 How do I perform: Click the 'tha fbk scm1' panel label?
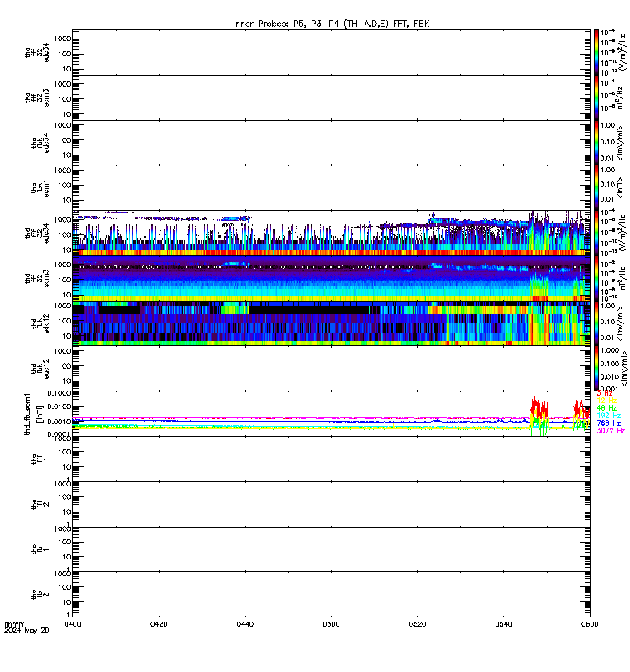coord(40,188)
